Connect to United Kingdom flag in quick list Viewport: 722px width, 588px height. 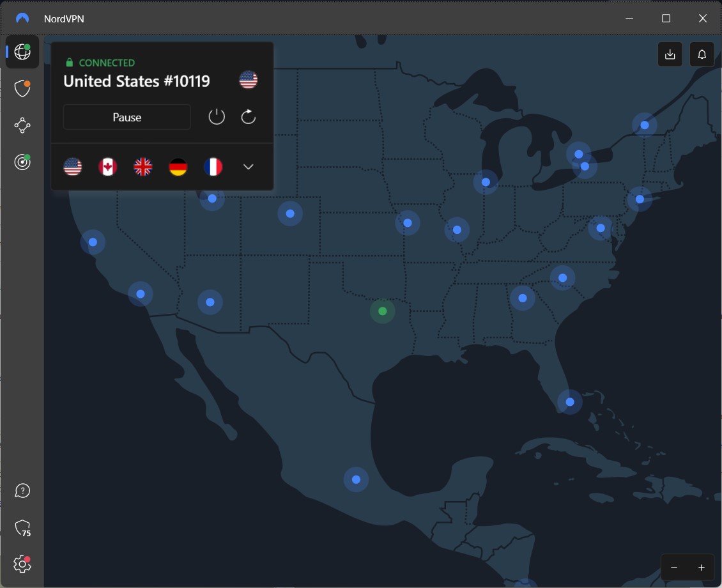142,167
